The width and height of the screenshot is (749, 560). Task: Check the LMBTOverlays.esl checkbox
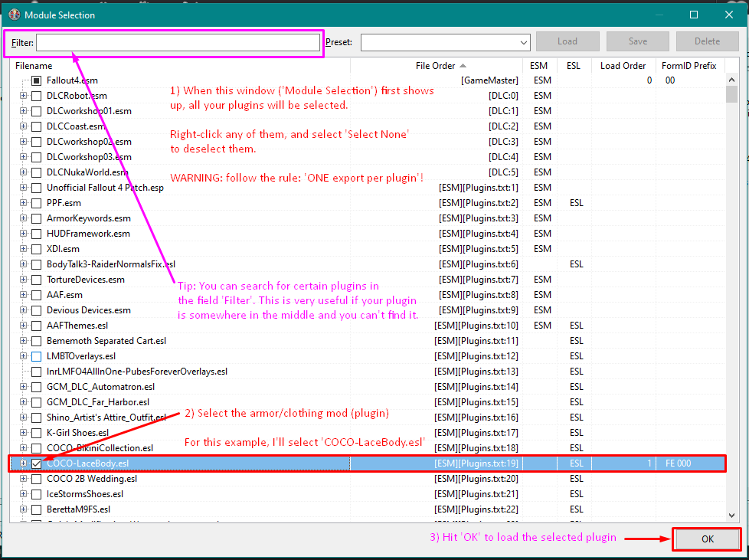click(36, 356)
